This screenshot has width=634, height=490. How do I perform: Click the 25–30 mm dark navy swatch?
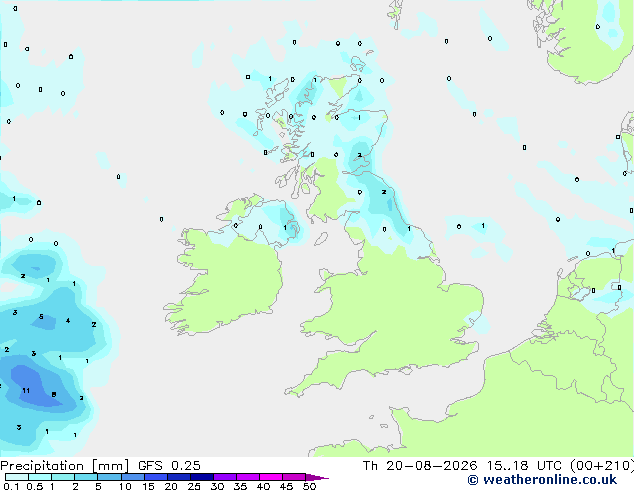click(x=201, y=477)
